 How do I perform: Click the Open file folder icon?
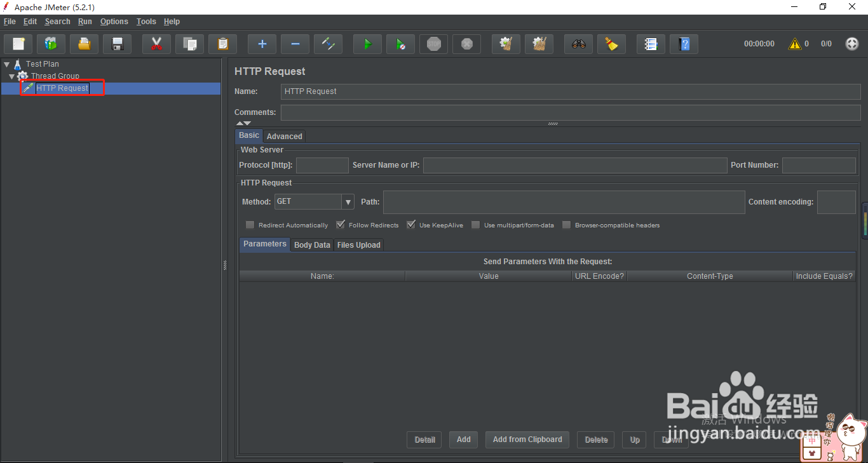click(x=85, y=44)
